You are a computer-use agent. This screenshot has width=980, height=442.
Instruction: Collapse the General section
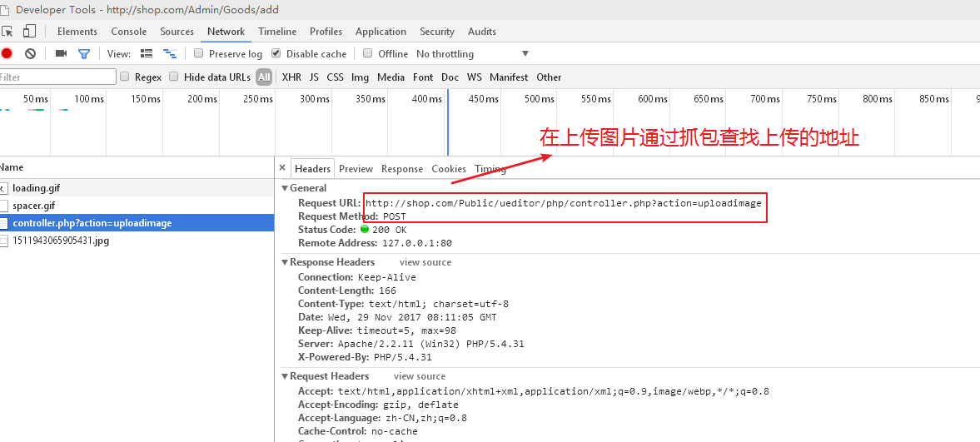pyautogui.click(x=285, y=189)
